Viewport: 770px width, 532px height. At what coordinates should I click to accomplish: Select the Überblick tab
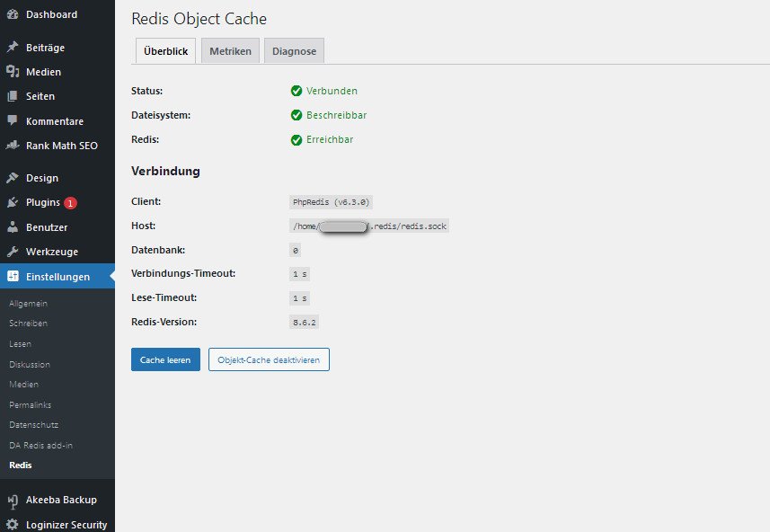(x=165, y=51)
